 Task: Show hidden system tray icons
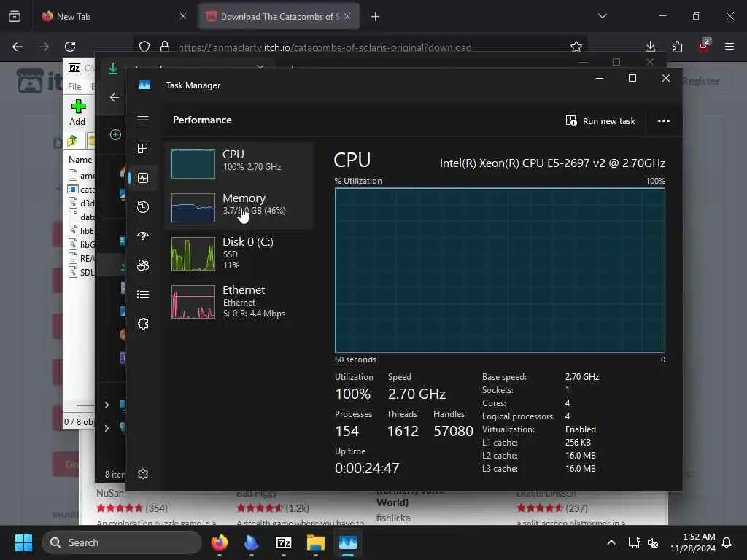pos(611,542)
